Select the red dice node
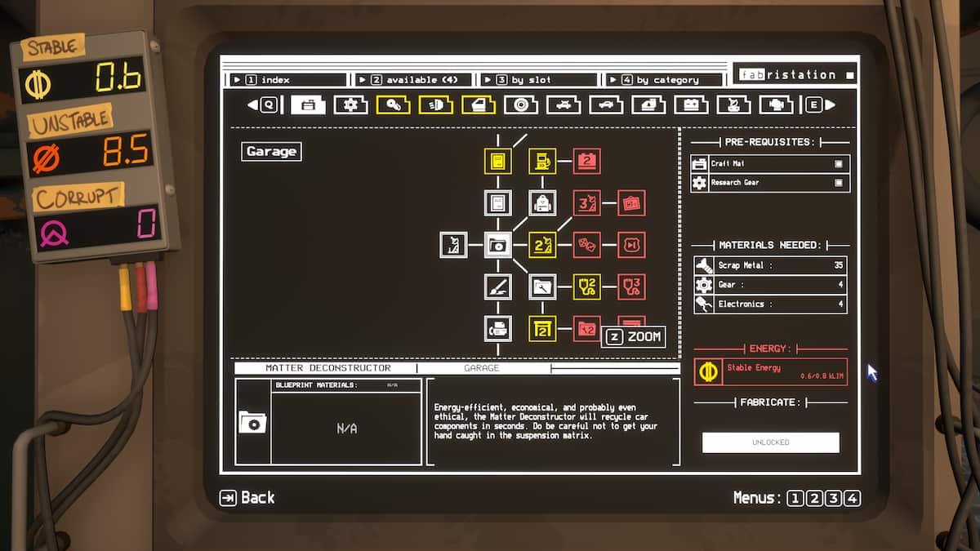 click(x=586, y=244)
